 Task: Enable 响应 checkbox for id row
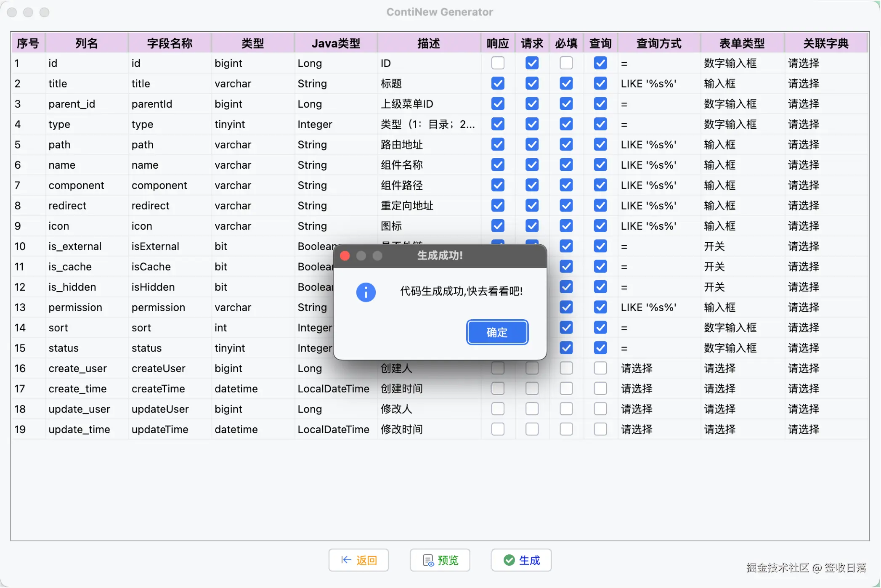pos(498,63)
